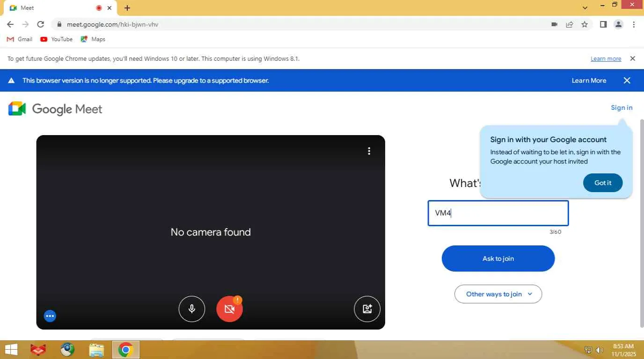The image size is (644, 359).
Task: Share this page from the address bar
Action: (x=570, y=24)
